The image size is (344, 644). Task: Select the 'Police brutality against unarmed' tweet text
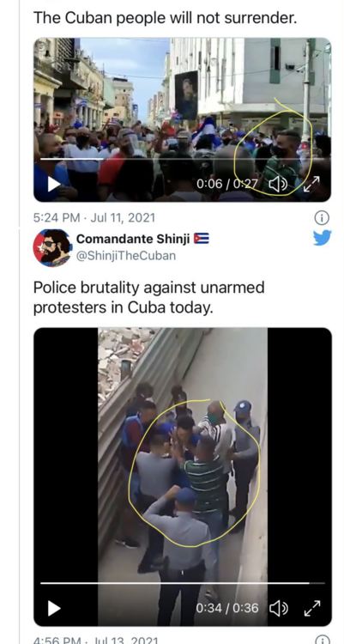(x=148, y=288)
